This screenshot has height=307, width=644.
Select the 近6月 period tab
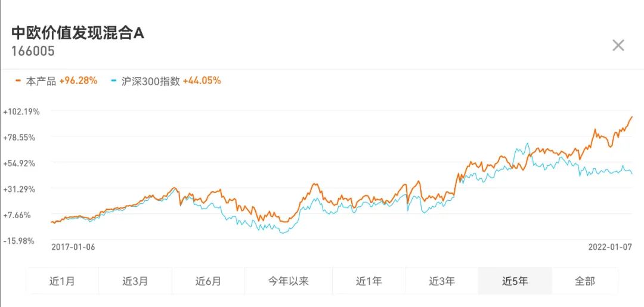point(208,281)
